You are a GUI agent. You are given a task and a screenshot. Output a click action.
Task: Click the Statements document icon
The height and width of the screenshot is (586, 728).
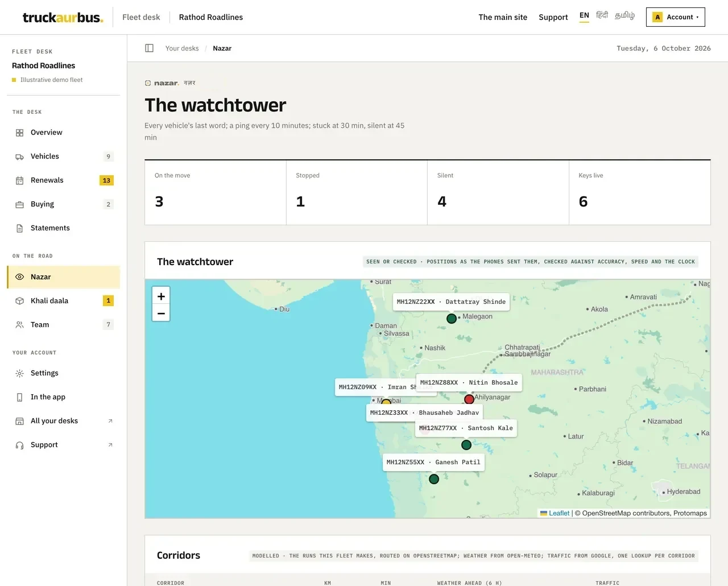tap(19, 228)
